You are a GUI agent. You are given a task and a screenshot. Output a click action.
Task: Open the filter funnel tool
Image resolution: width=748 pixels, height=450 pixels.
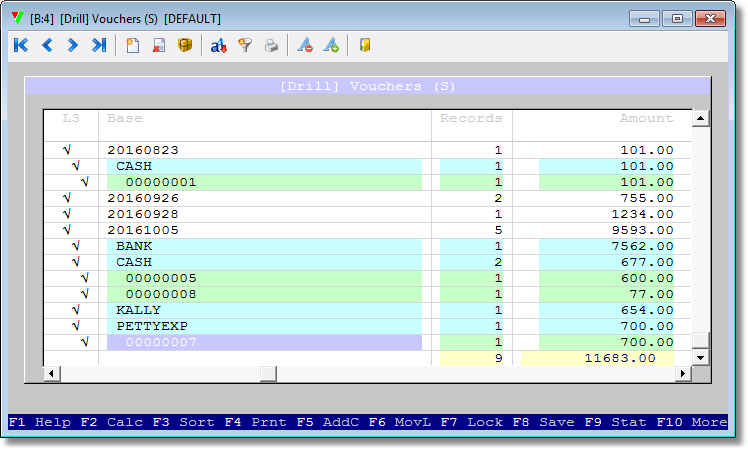245,45
